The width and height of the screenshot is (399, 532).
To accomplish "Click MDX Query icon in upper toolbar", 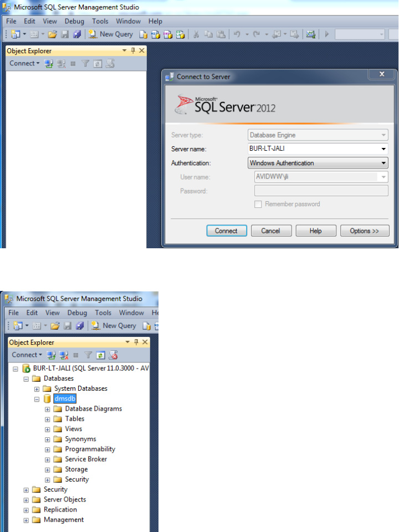I will tap(155, 34).
